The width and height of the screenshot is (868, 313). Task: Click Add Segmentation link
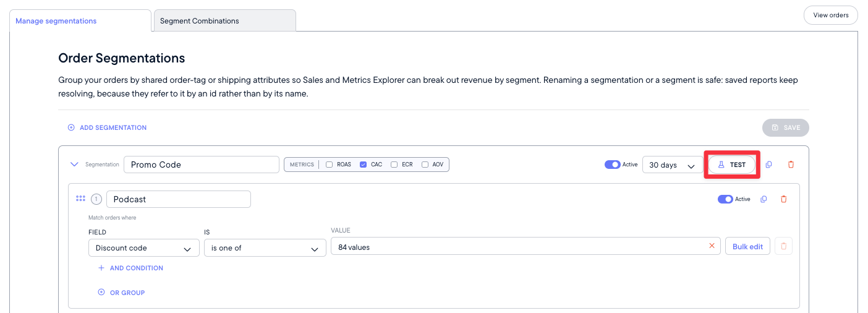click(113, 127)
